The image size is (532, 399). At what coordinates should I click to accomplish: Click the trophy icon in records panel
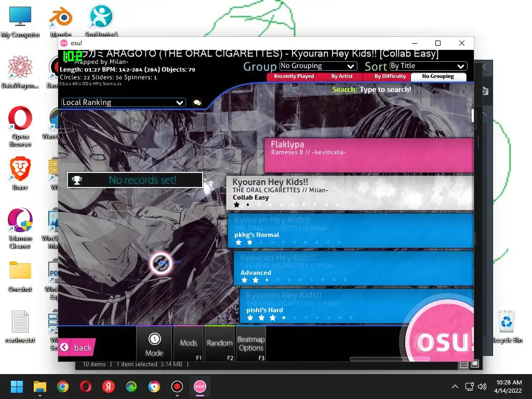[x=77, y=180]
